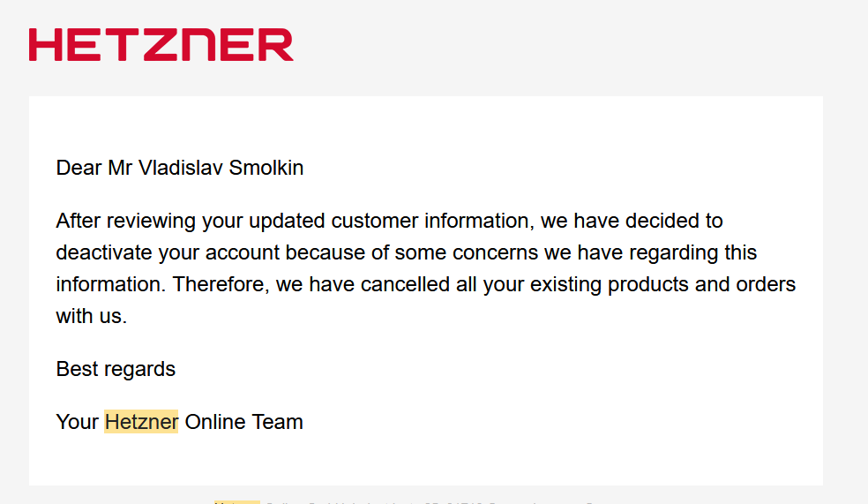
Task: Click the highlighted Hetzner word in signature
Action: [141, 422]
